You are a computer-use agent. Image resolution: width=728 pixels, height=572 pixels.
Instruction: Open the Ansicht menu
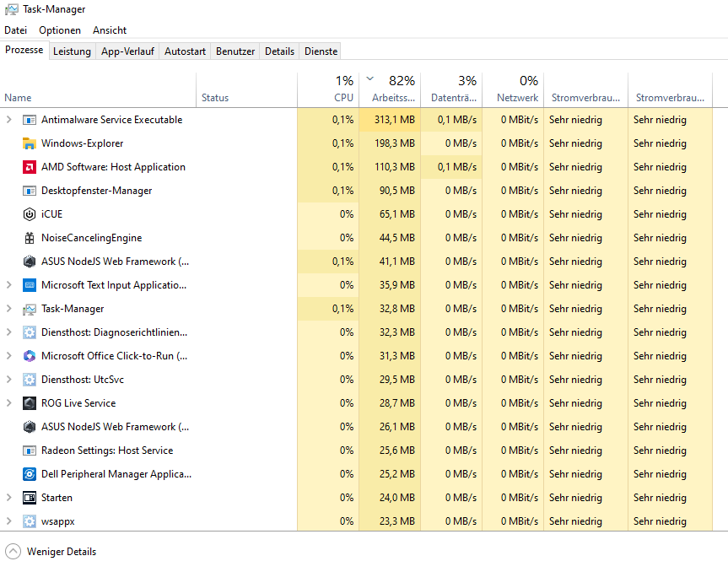click(x=110, y=30)
